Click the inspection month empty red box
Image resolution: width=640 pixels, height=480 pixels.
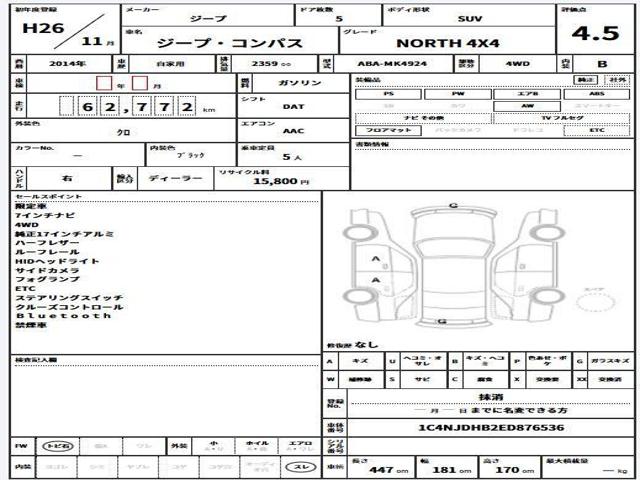pyautogui.click(x=140, y=83)
